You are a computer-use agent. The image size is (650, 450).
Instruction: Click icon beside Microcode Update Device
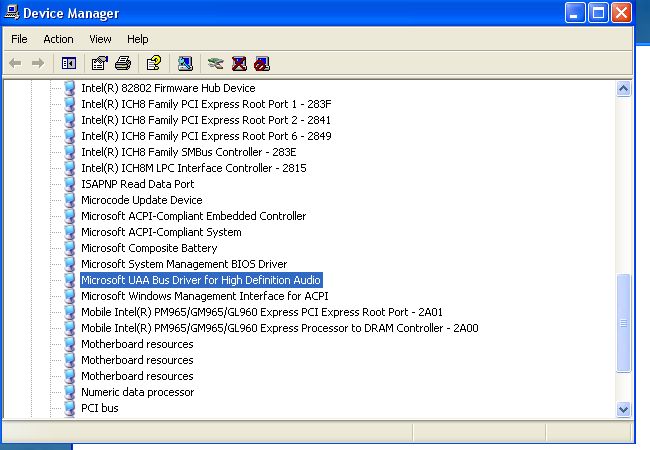tap(70, 200)
